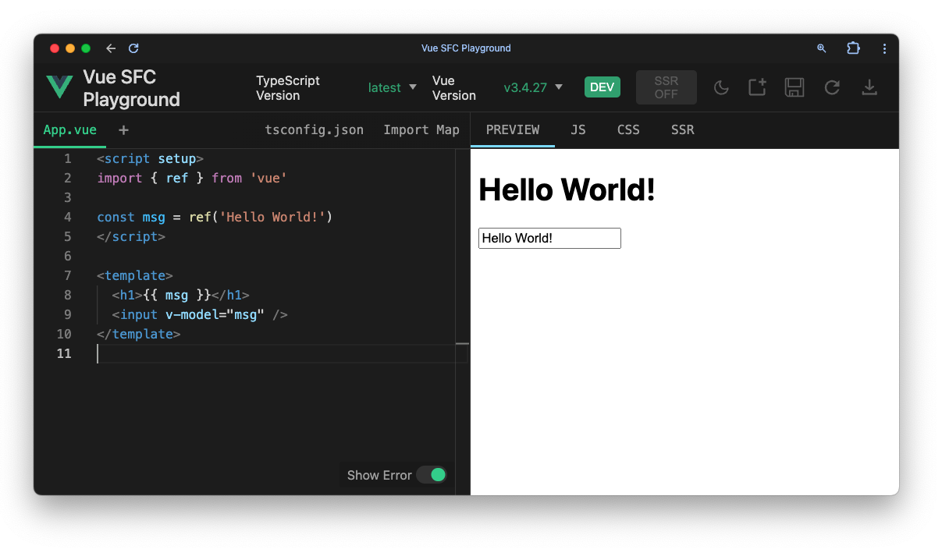Viewport: 942px width, 560px height.
Task: Open TypeScript version latest dropdown
Action: [393, 87]
